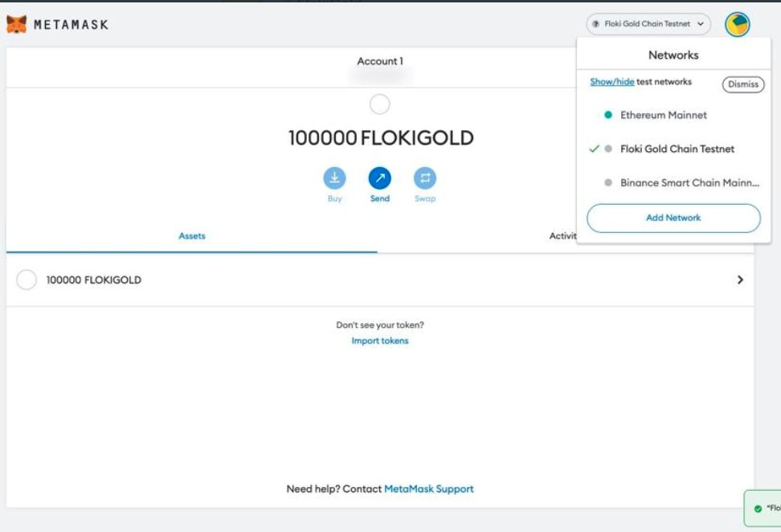
Task: Click the 100000 FLOKIGOLD asset row text
Action: pos(94,280)
